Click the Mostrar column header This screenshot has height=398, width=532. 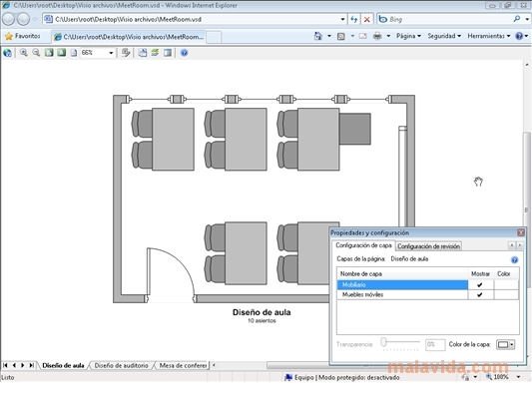(480, 273)
